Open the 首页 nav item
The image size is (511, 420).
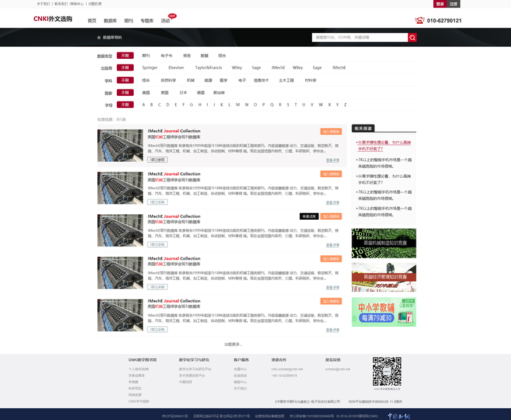[92, 21]
